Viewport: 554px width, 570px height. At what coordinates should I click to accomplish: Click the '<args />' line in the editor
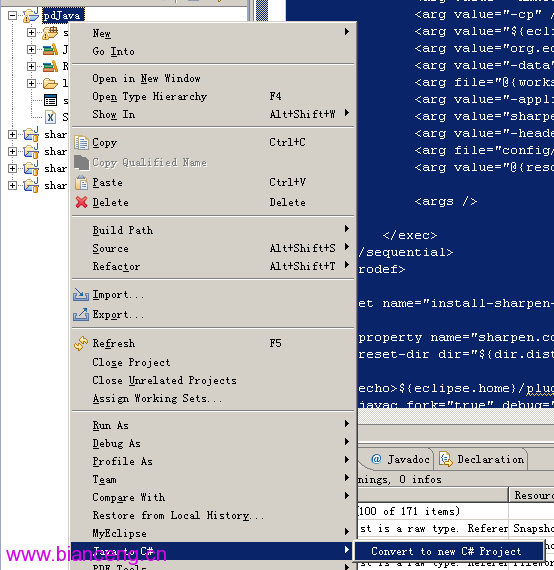coord(446,201)
